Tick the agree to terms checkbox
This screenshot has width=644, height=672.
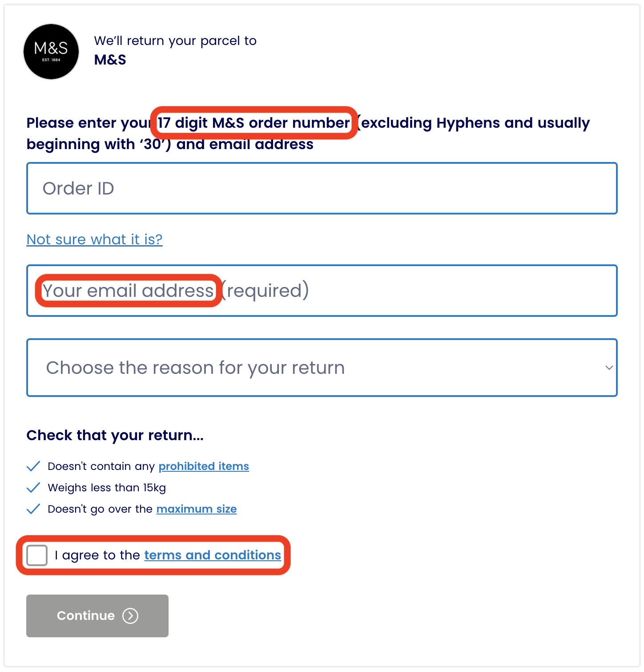coord(37,555)
